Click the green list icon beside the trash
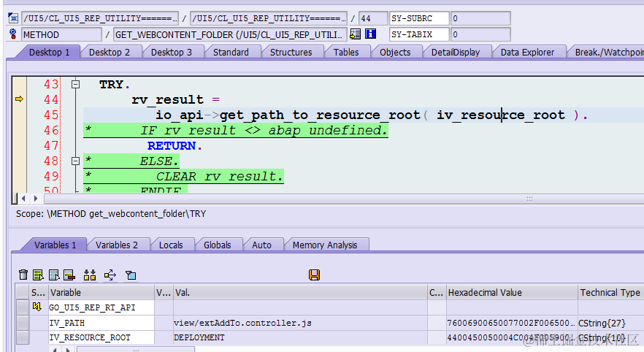This screenshot has height=352, width=644. pos(38,275)
